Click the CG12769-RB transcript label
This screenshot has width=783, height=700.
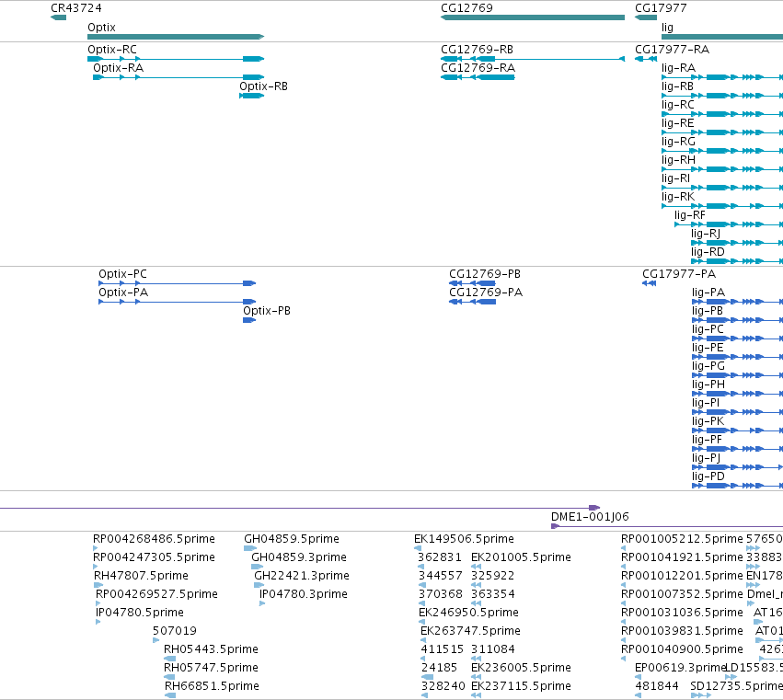(477, 50)
